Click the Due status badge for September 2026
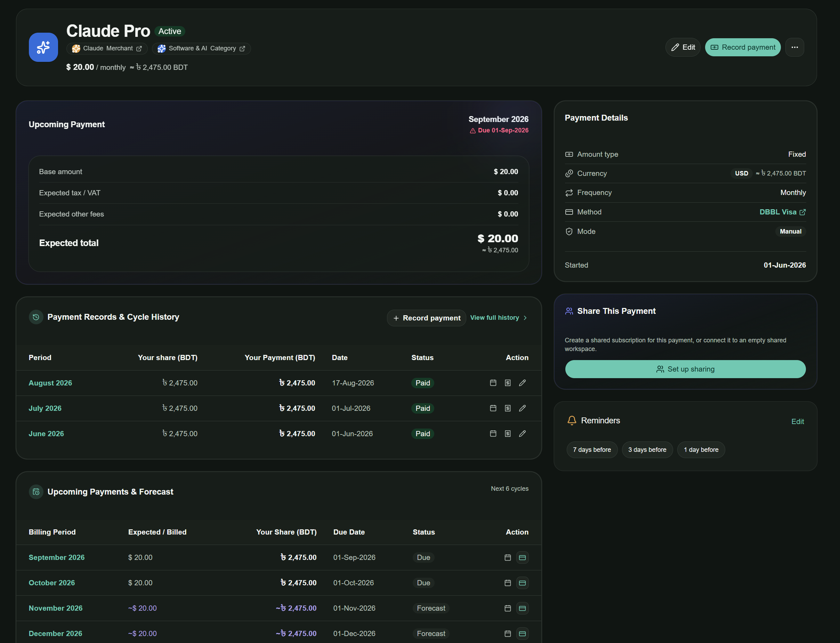 [423, 557]
